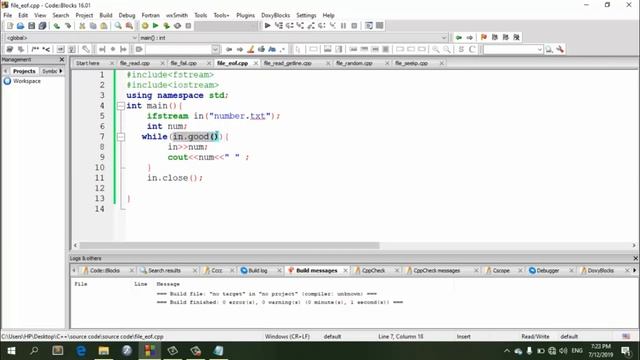Open File Explorer from the taskbar
Screen dimensions: 640x360
(x=104, y=351)
